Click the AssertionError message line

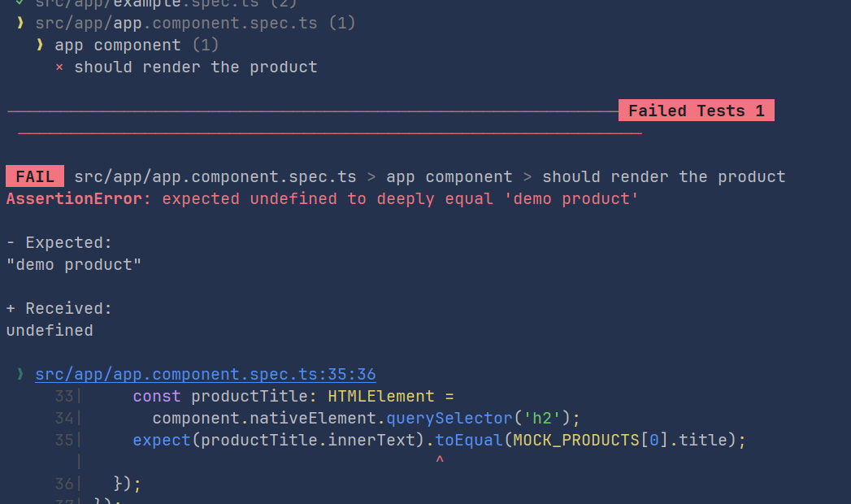click(x=322, y=198)
